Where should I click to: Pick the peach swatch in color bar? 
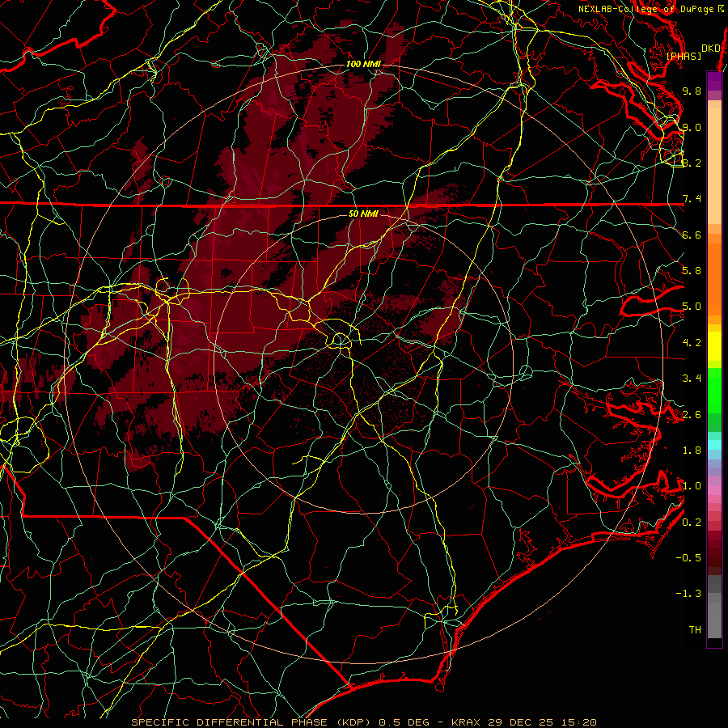(x=714, y=166)
